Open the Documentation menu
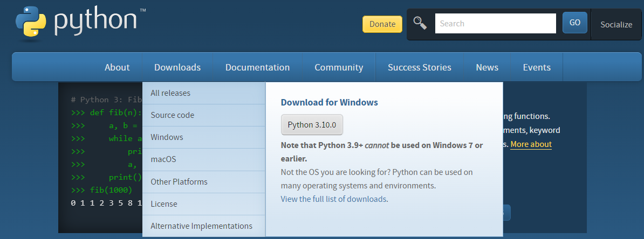The height and width of the screenshot is (239, 644). click(x=257, y=67)
